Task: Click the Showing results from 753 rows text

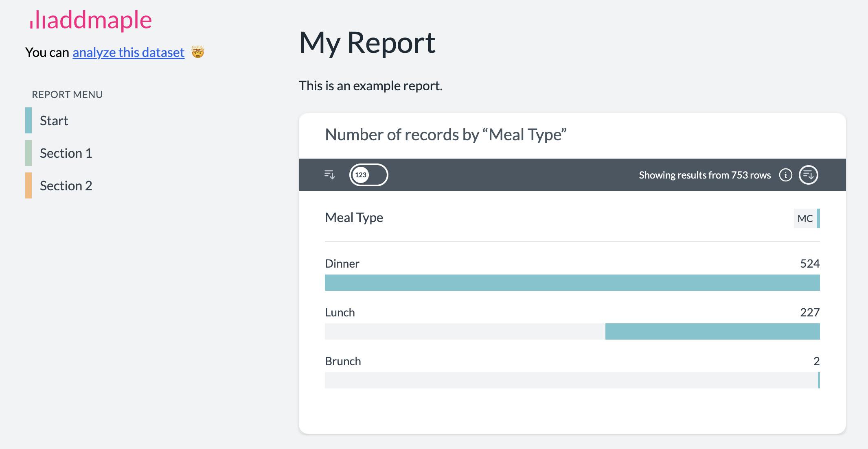Action: pos(704,175)
